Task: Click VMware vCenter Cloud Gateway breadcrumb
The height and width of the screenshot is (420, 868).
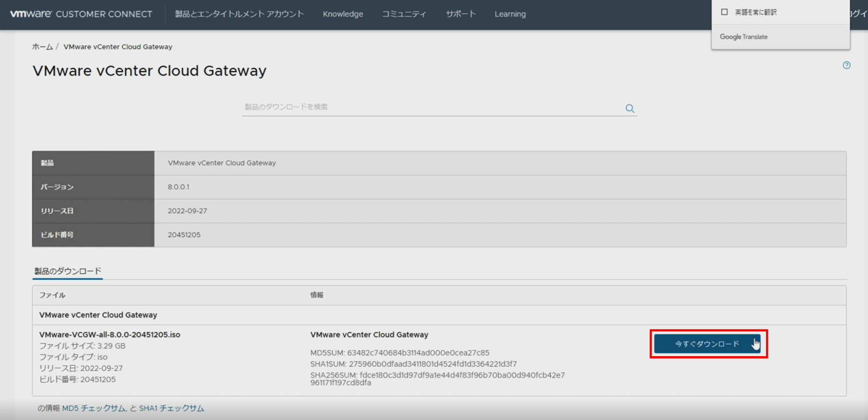Action: [x=118, y=47]
